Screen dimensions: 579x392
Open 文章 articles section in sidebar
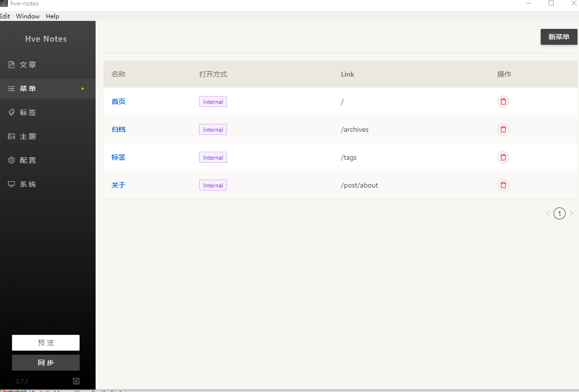28,65
